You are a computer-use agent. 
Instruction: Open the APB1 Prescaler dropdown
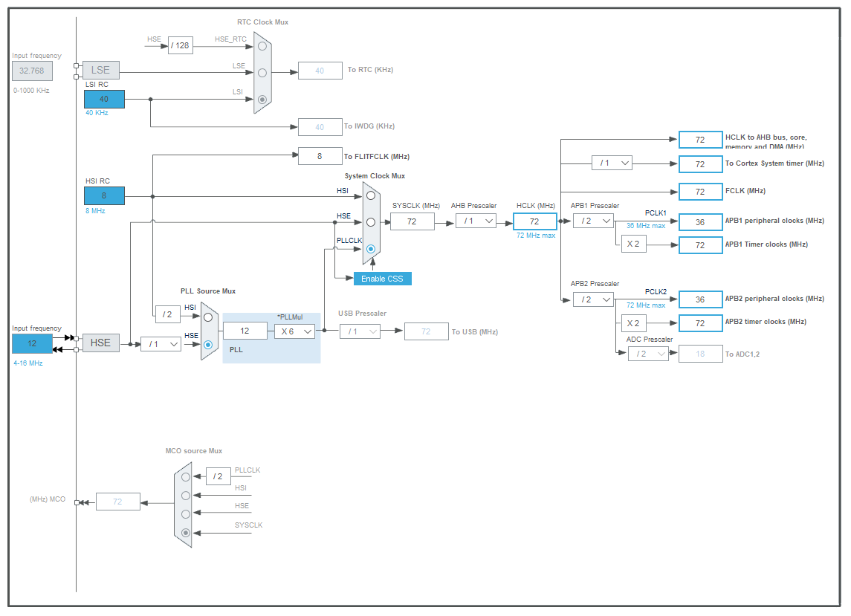point(593,221)
